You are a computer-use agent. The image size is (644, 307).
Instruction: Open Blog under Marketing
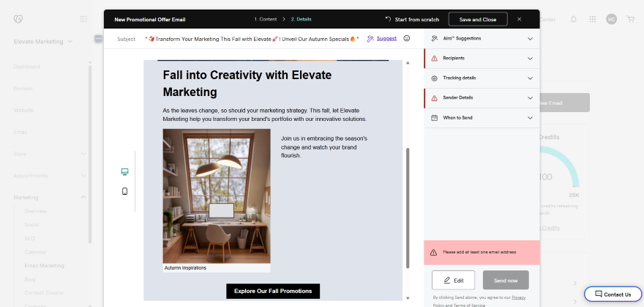tap(29, 279)
